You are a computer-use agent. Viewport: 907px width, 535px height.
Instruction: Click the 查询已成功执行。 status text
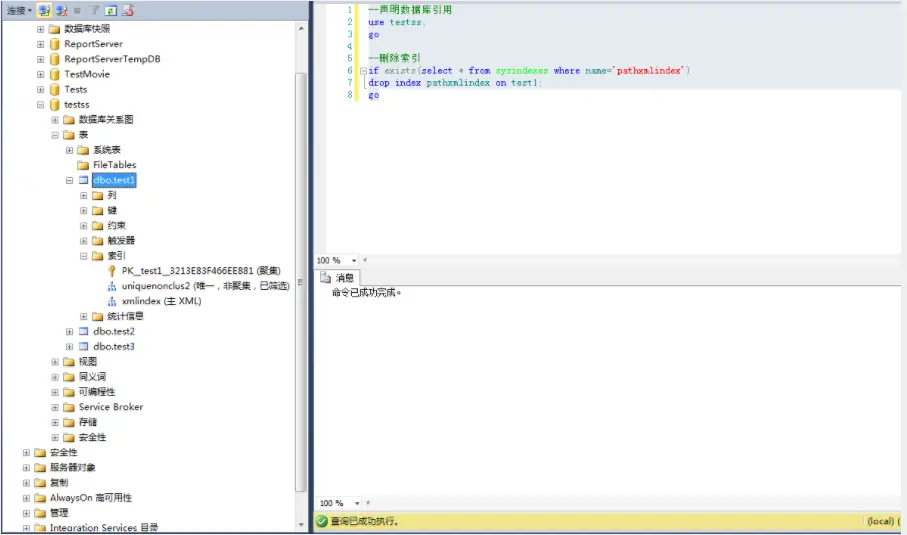pos(364,521)
